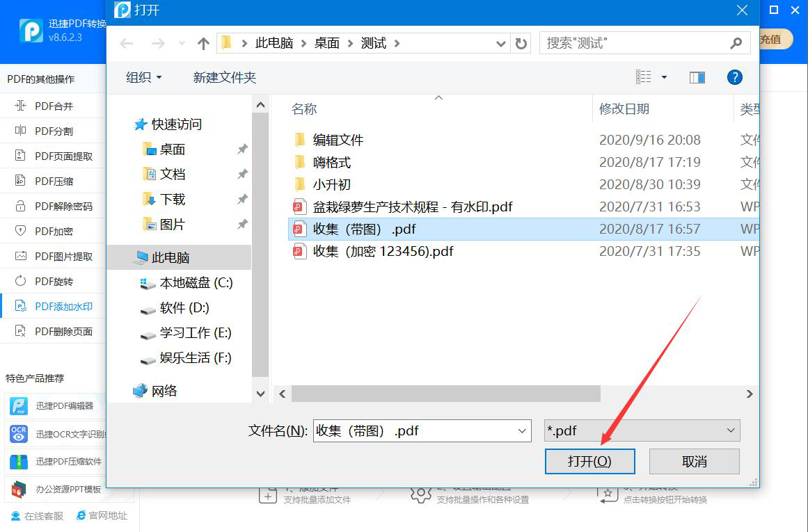
Task: Go to 文档 quick access folder
Action: (x=164, y=174)
